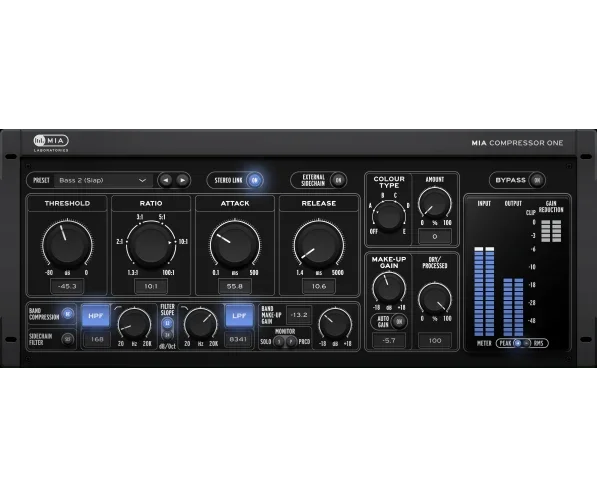Click the input level meter bars
597x497 pixels.
click(484, 291)
